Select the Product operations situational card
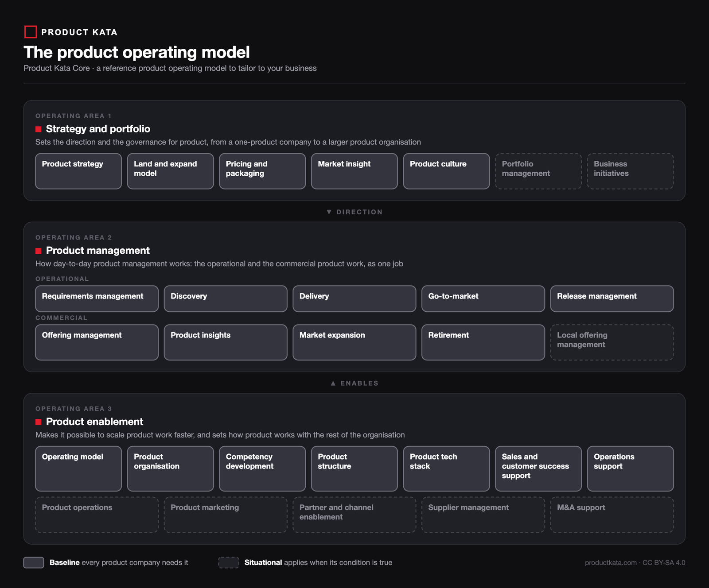Viewport: 709px width, 588px height. pyautogui.click(x=97, y=515)
